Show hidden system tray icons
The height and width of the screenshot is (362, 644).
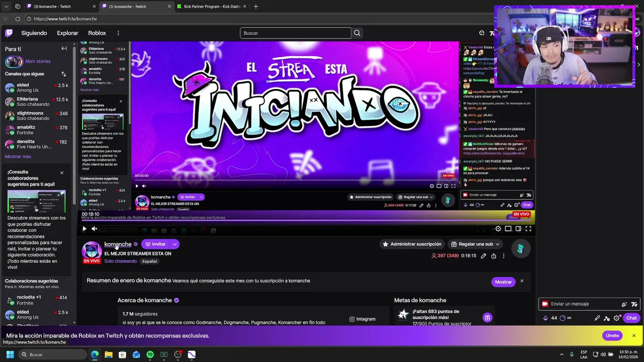tap(561, 354)
